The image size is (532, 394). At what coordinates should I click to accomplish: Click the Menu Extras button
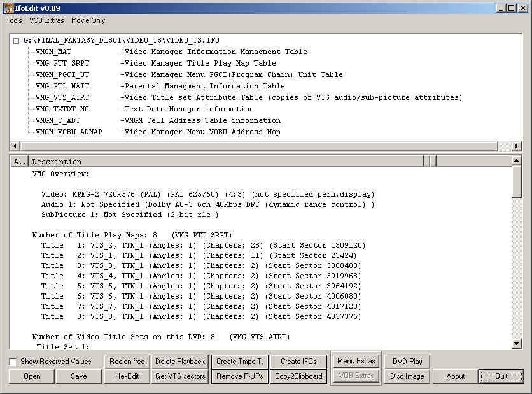356,361
